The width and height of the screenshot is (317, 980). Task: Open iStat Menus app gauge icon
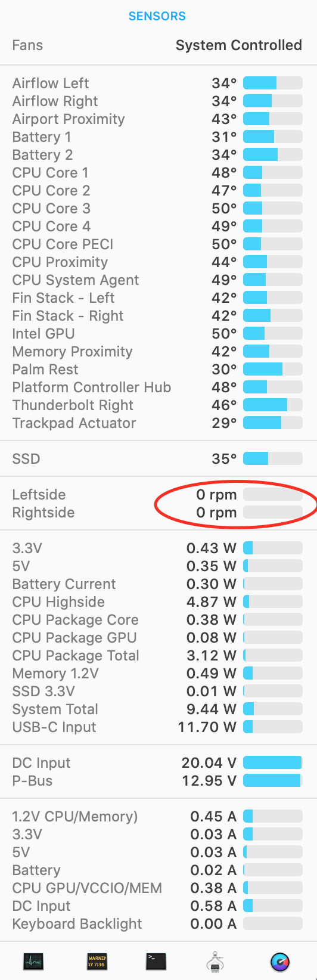coord(279,962)
